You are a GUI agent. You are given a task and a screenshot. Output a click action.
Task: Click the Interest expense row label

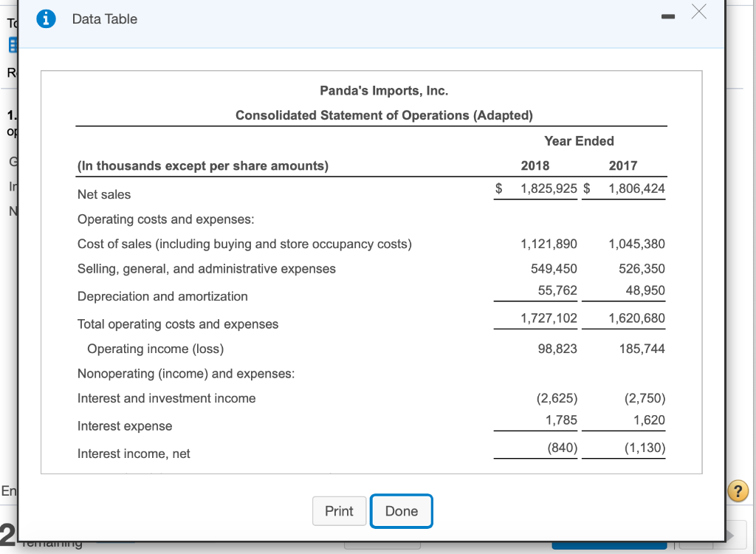point(124,426)
